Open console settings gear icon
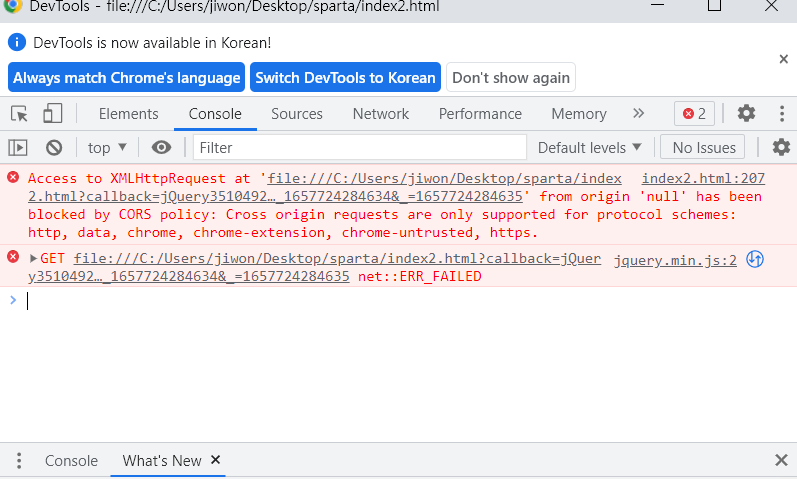This screenshot has width=797, height=479. (781, 147)
